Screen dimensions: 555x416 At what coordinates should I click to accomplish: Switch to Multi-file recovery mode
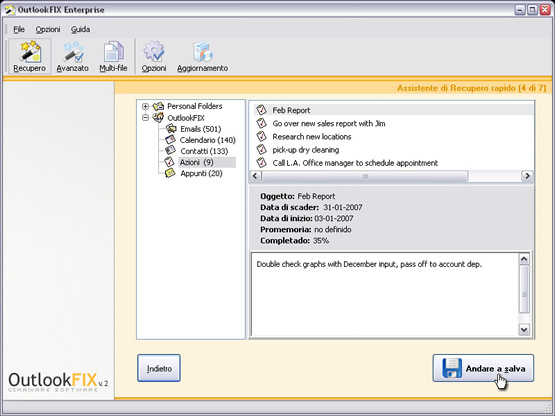tap(113, 56)
